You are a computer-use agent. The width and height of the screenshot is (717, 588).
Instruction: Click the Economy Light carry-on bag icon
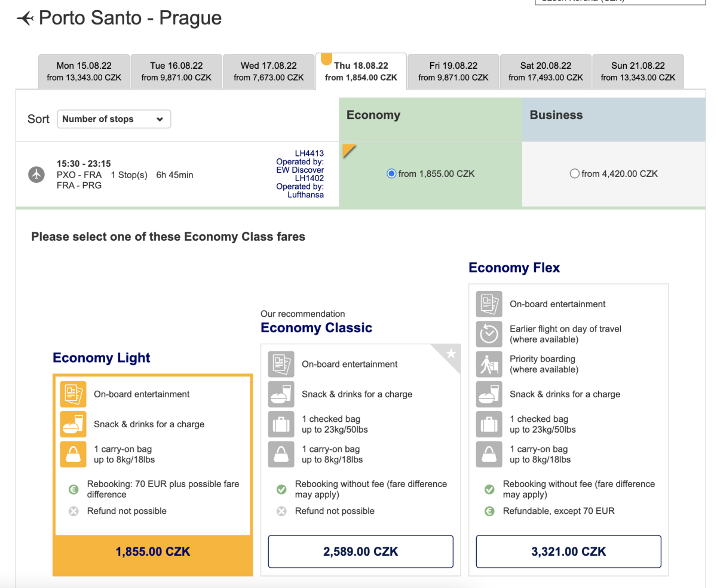pos(73,454)
